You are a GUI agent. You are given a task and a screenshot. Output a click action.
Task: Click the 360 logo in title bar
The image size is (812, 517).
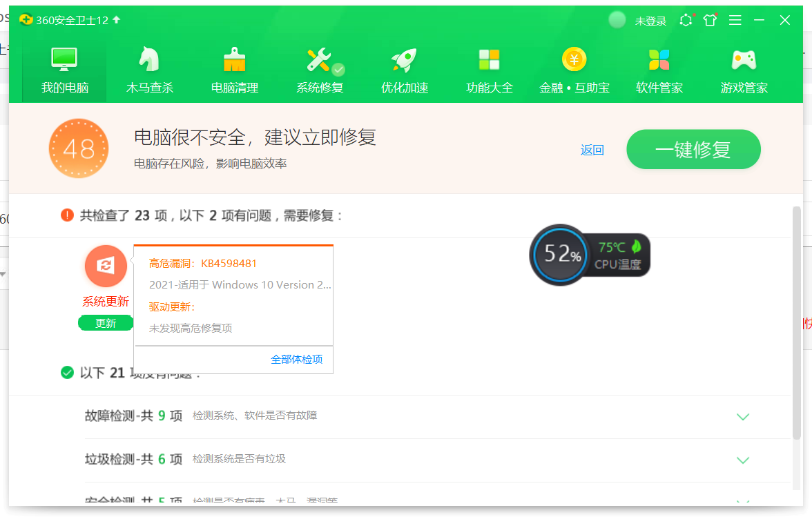tap(26, 19)
